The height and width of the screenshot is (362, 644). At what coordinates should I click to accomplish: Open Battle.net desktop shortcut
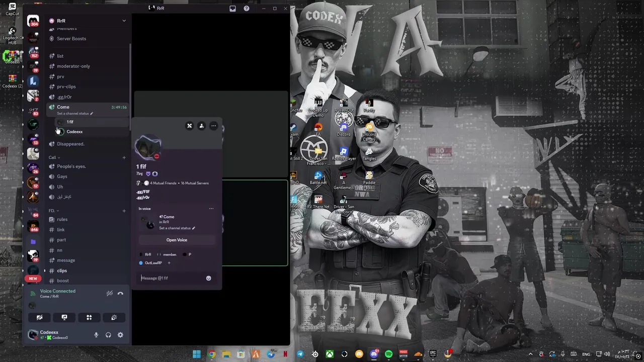click(x=318, y=178)
